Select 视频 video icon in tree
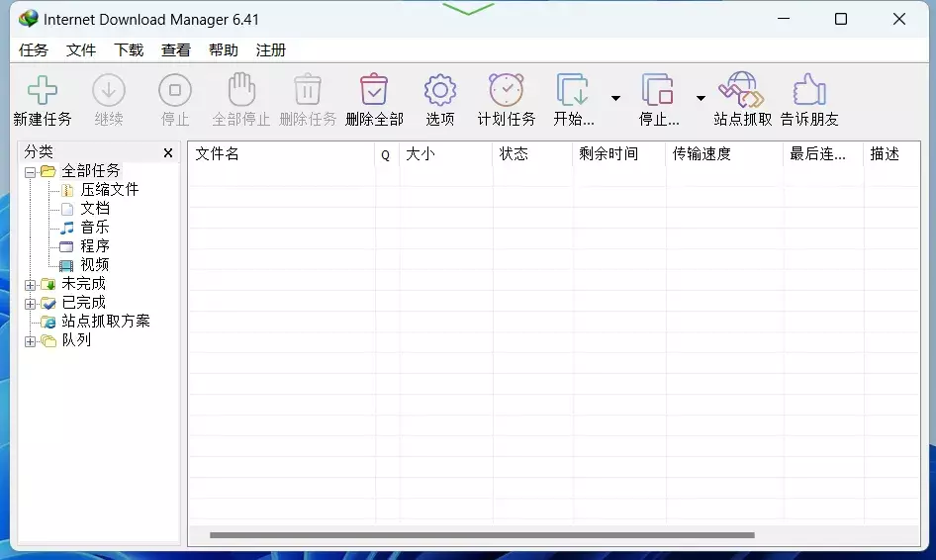Image resolution: width=936 pixels, height=560 pixels. point(66,265)
